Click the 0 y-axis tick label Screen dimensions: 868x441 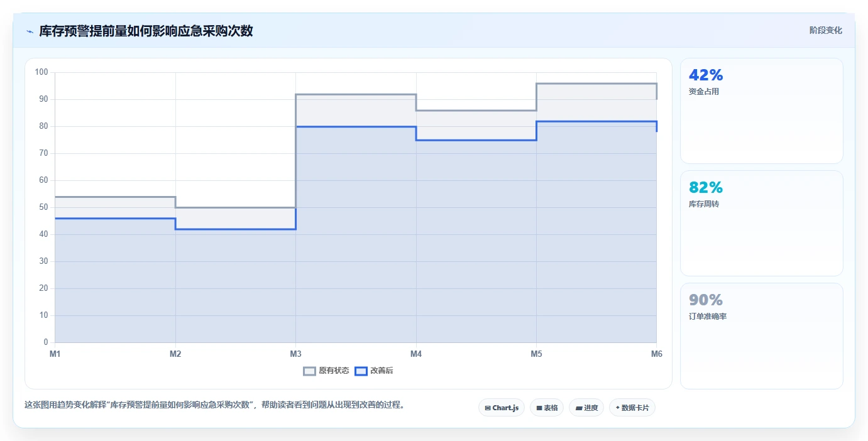46,342
